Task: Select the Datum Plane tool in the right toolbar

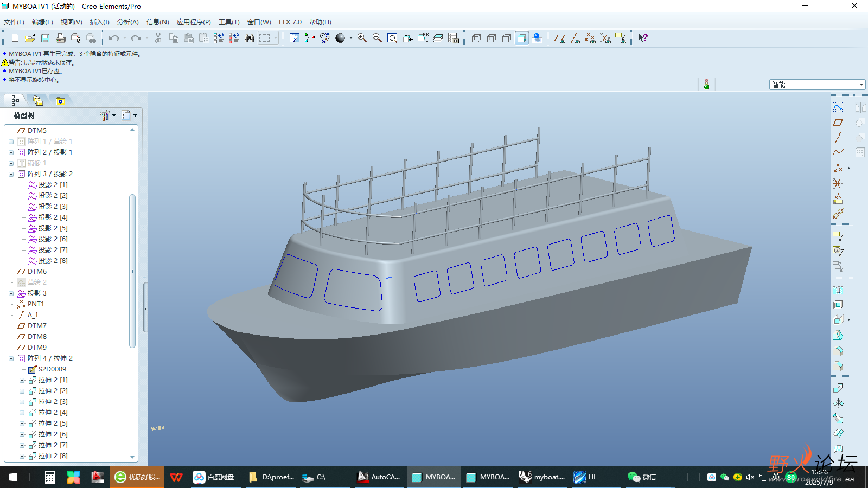Action: point(838,123)
